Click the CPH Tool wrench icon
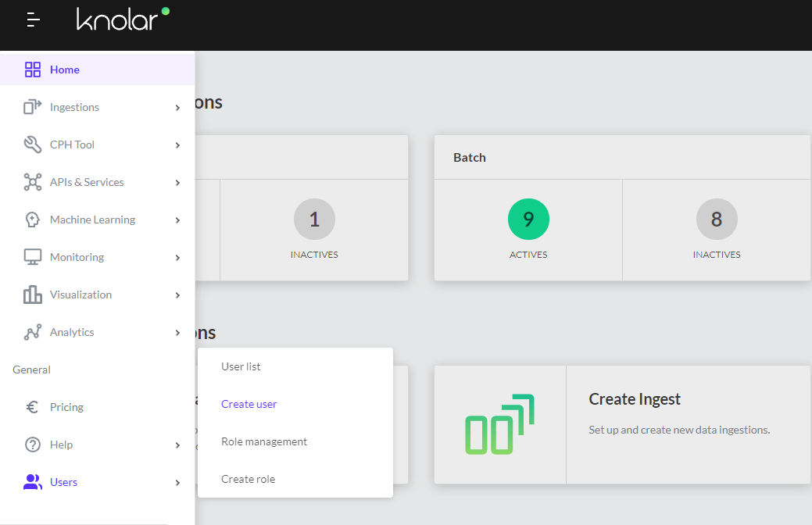The image size is (812, 525). coord(33,145)
